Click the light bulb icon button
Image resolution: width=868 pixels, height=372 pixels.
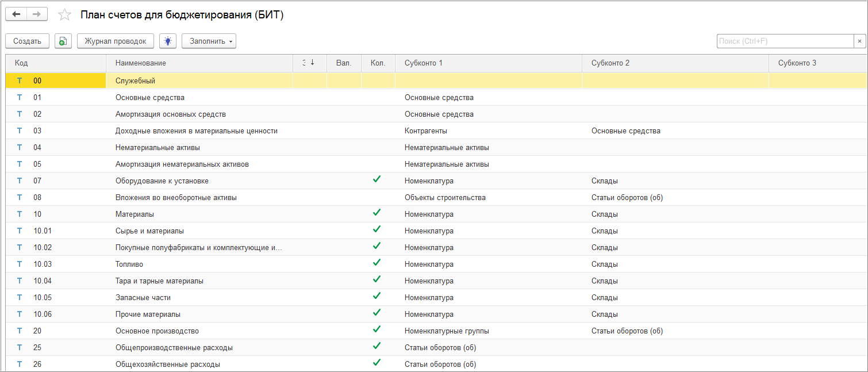click(x=167, y=41)
